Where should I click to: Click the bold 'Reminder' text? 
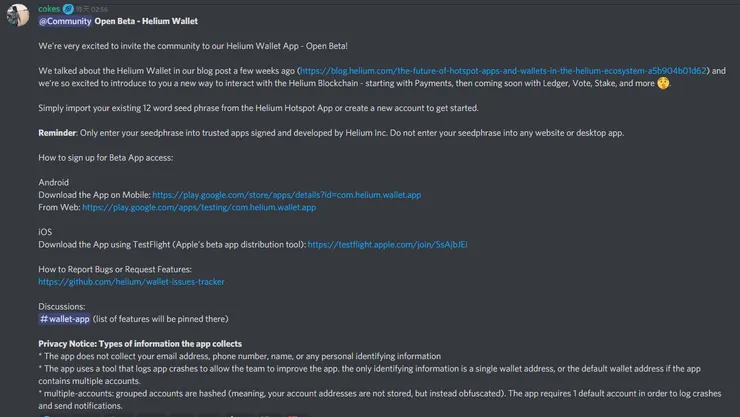57,133
